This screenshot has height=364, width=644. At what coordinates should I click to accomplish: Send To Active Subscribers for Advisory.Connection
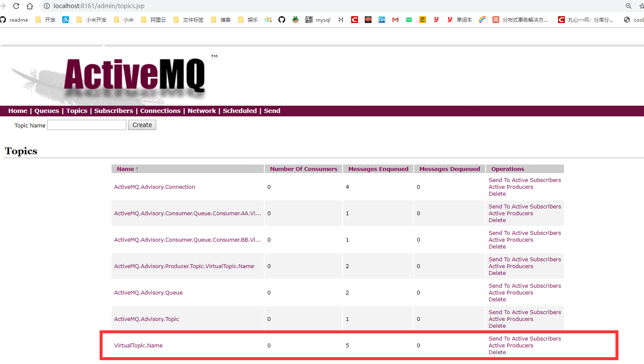525,180
